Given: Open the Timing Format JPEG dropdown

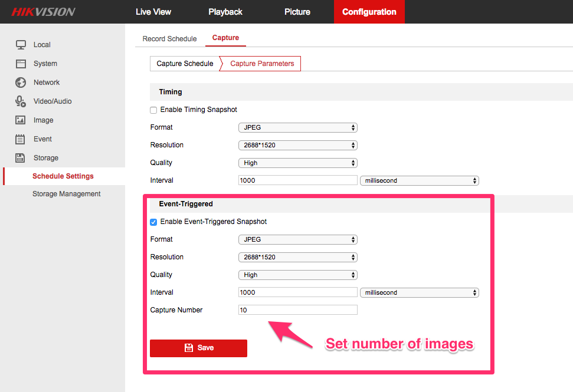Looking at the screenshot, I should pyautogui.click(x=298, y=127).
